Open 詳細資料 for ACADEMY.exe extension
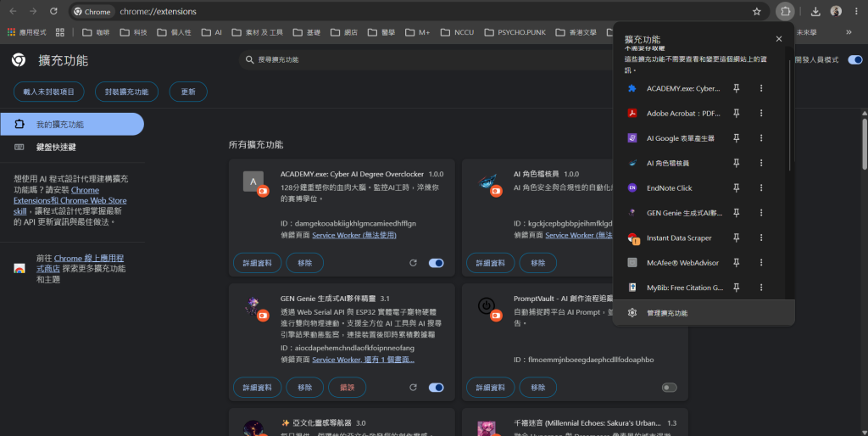Viewport: 868px width, 436px height. [258, 263]
